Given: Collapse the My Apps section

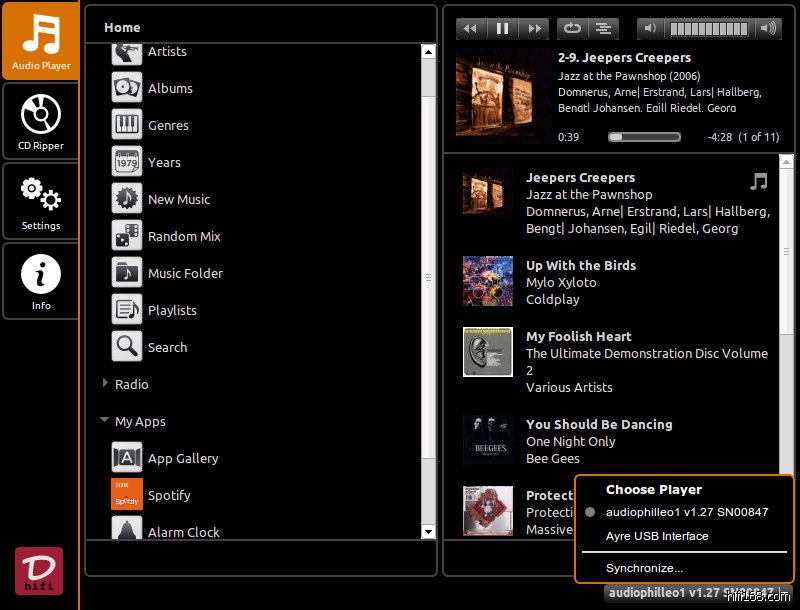Looking at the screenshot, I should point(105,421).
